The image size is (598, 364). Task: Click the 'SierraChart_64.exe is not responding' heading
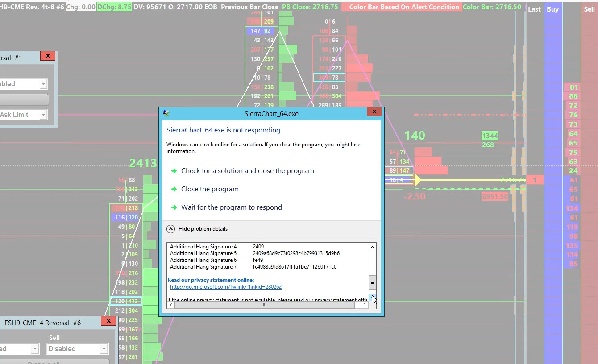[223, 130]
